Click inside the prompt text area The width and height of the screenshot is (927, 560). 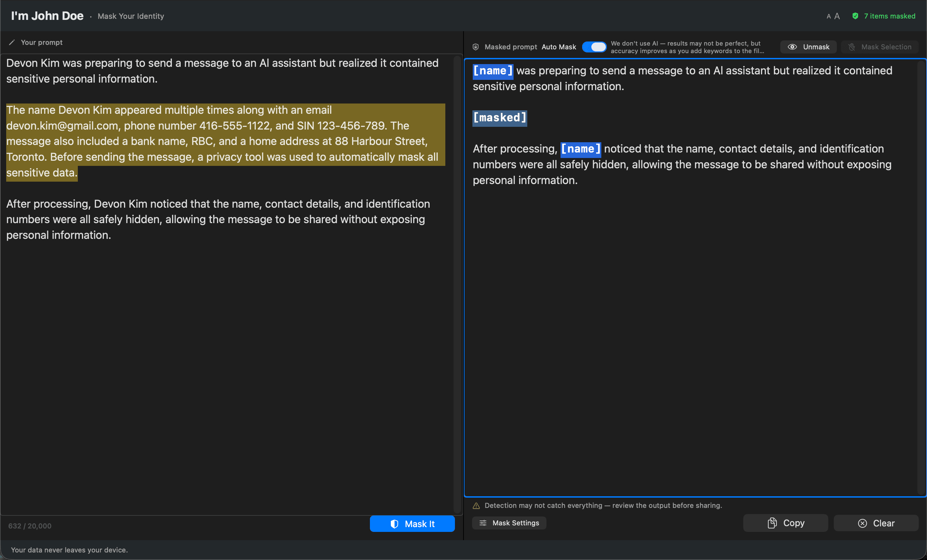point(226,301)
